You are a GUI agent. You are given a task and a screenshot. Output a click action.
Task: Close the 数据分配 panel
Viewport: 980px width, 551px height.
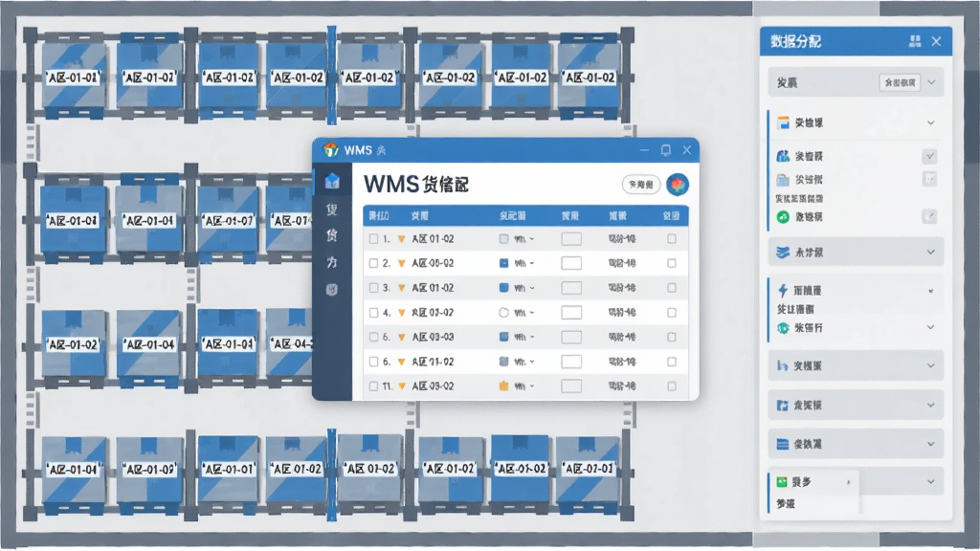[936, 41]
